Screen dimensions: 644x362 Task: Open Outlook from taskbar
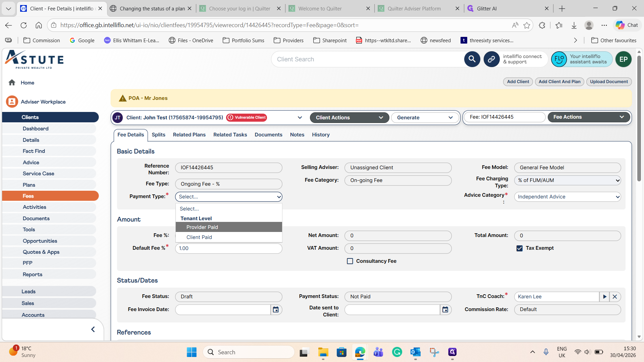(x=415, y=352)
